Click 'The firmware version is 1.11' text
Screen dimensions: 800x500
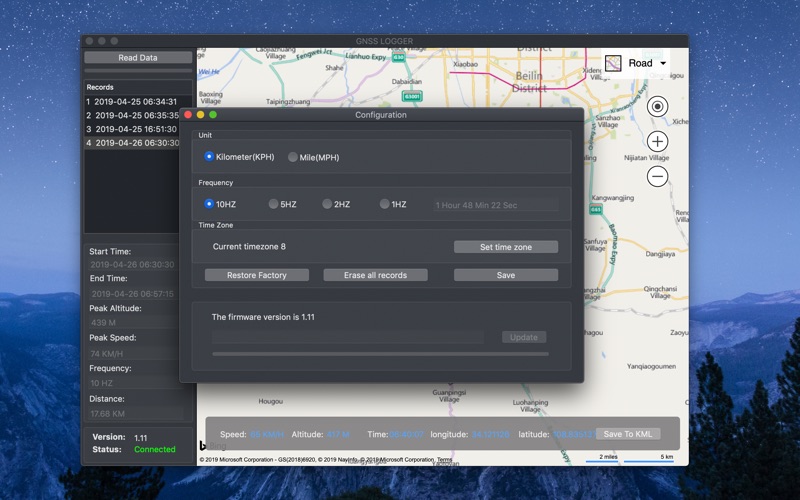[x=263, y=317]
